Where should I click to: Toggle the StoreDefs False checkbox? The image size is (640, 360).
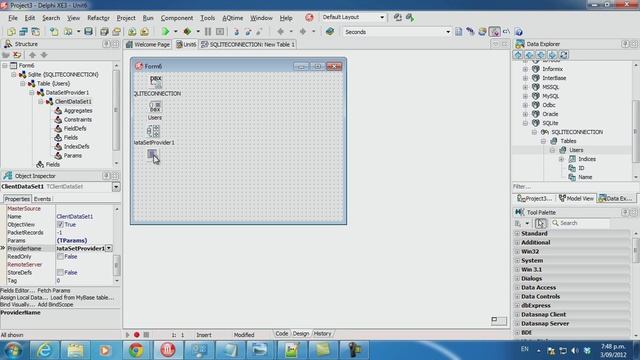(60, 272)
